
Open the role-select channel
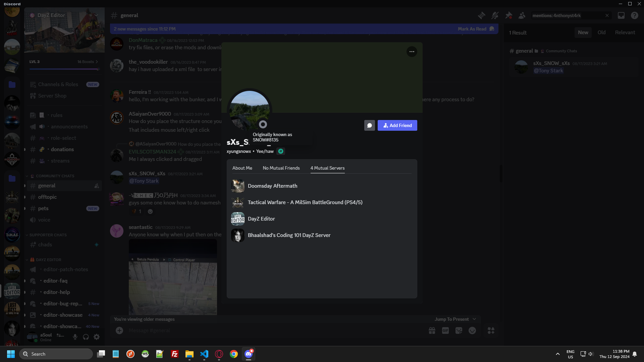coord(64,138)
